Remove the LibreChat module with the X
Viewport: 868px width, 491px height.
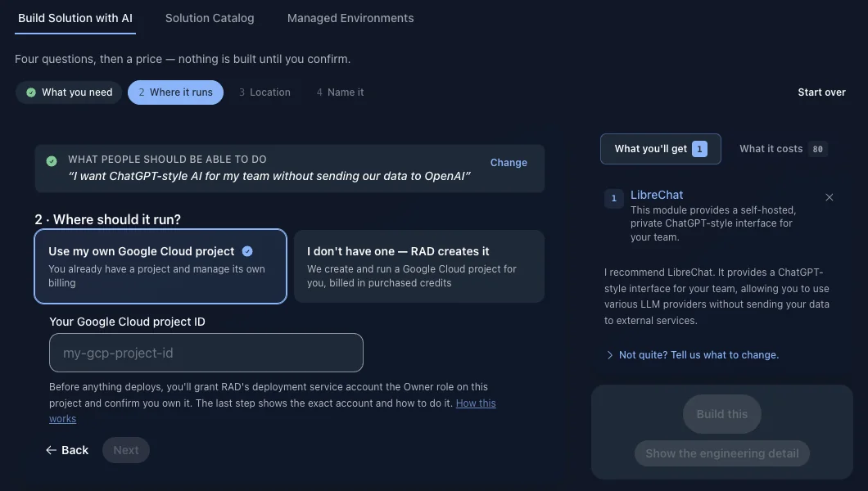click(x=830, y=197)
